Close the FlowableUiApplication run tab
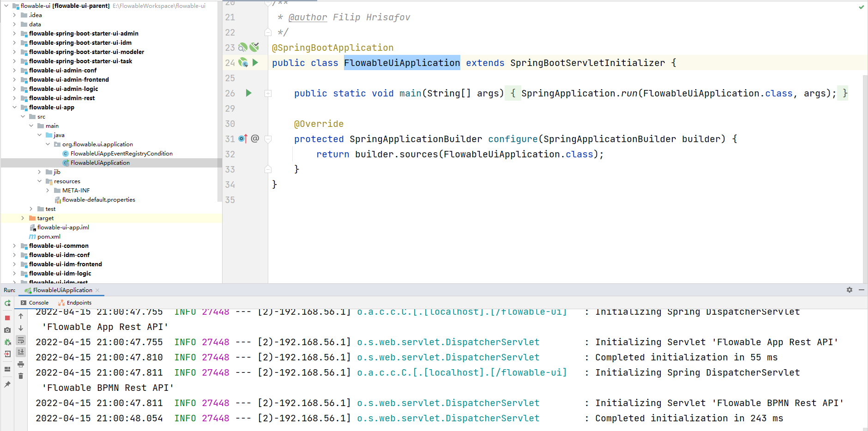This screenshot has height=431, width=868. pos(97,290)
